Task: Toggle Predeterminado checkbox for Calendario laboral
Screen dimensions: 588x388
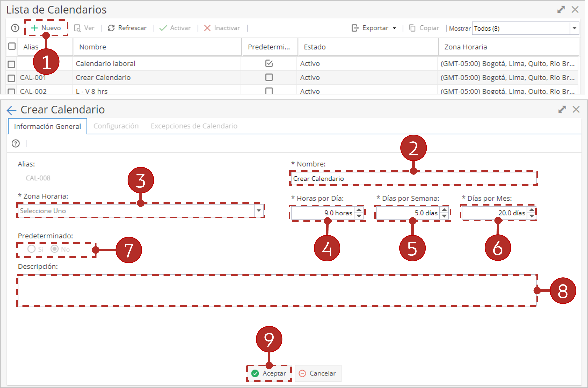Action: (269, 63)
